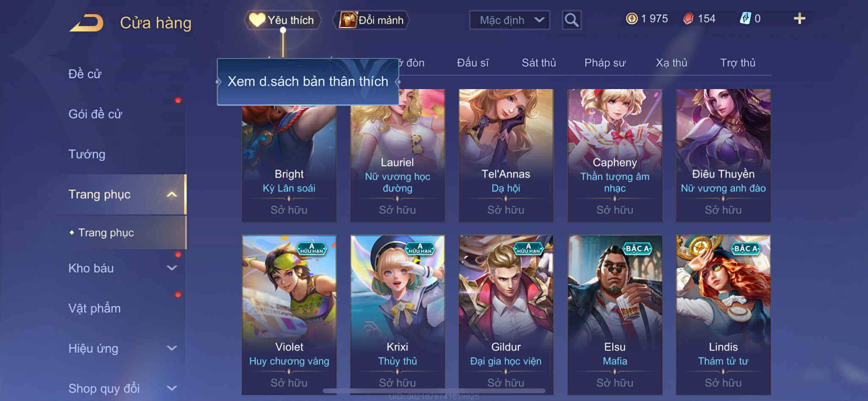The image size is (868, 401).
Task: Tap the red gem currency icon
Action: point(688,19)
